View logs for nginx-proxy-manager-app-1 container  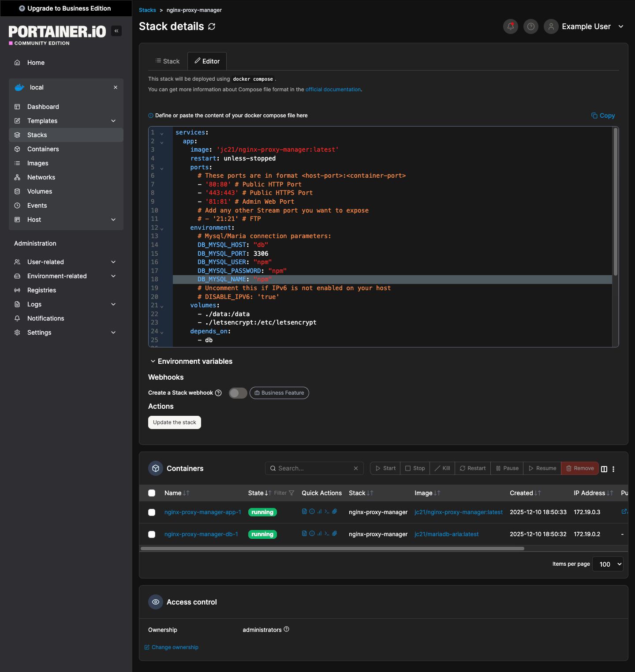(x=304, y=511)
